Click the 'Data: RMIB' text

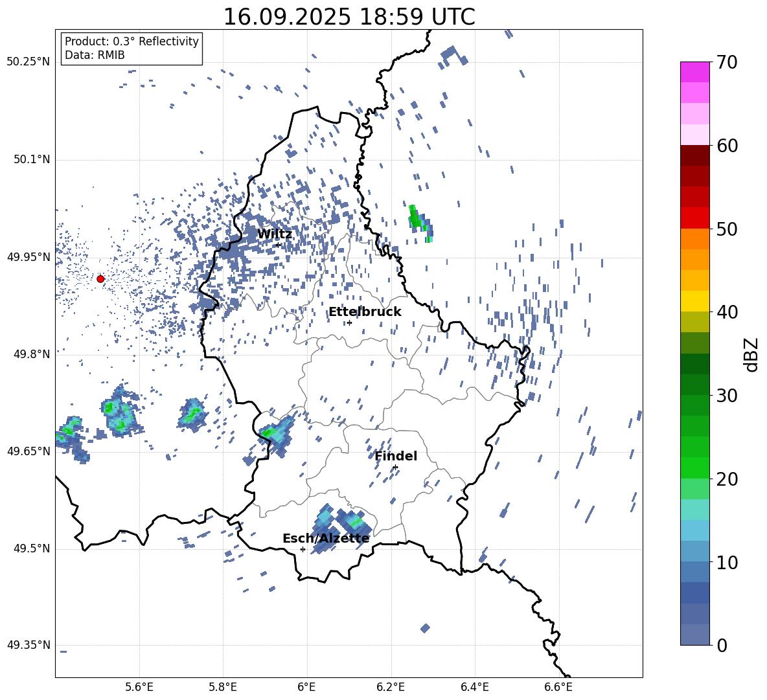tap(95, 55)
